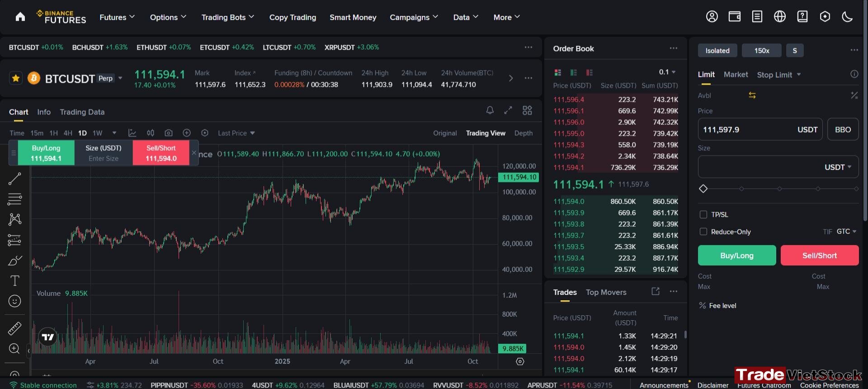This screenshot has height=389, width=868.
Task: Show asks-only order book view
Action: 589,72
